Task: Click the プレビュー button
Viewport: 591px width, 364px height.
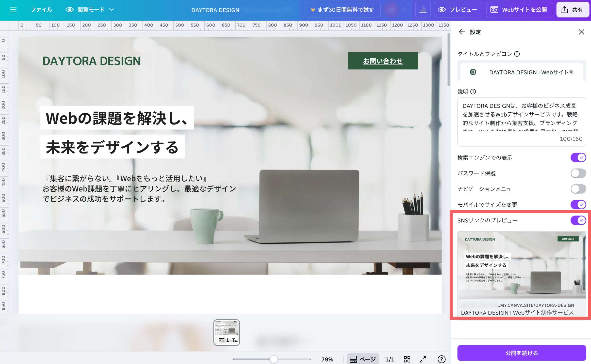Action: (458, 10)
